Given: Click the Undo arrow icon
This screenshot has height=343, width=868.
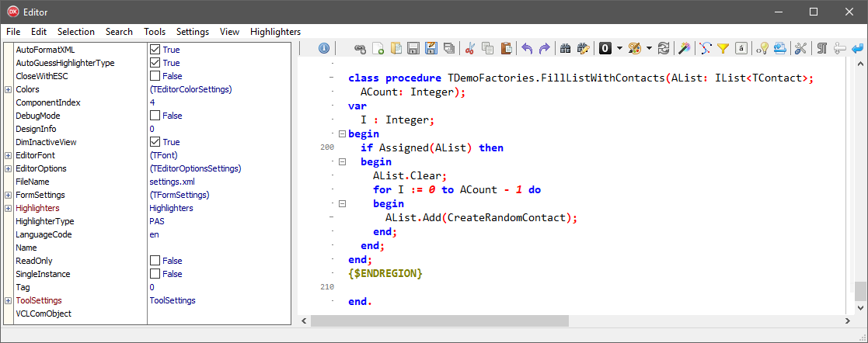Looking at the screenshot, I should [527, 48].
